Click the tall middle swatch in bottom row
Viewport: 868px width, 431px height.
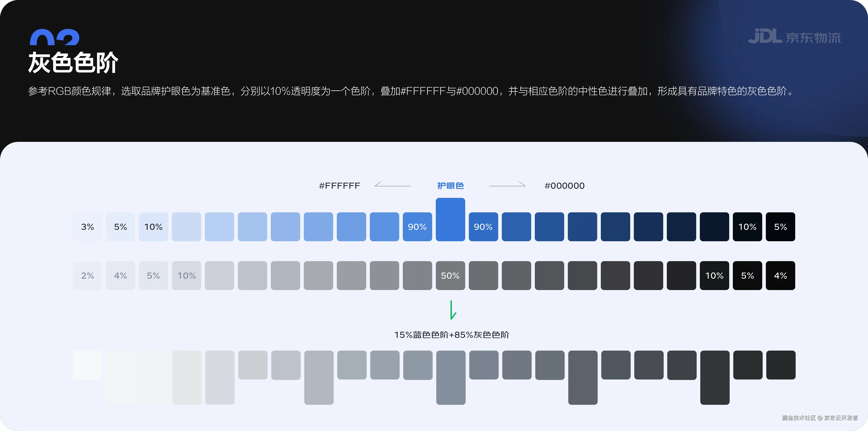(451, 377)
